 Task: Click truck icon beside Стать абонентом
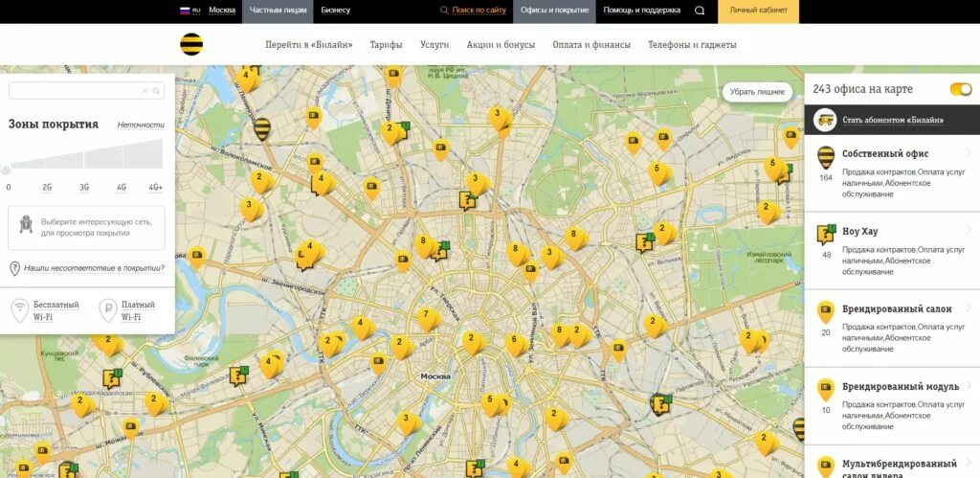(827, 120)
